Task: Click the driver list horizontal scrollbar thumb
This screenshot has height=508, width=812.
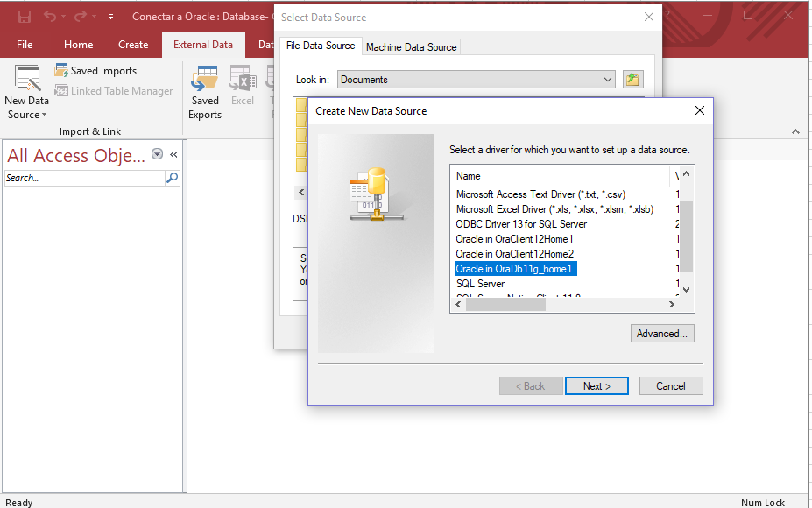Action: 505,305
